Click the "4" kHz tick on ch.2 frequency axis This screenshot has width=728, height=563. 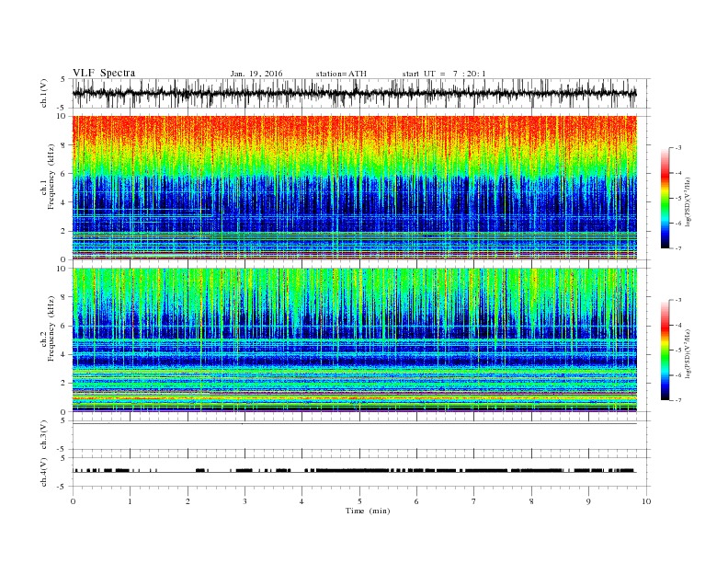(64, 354)
